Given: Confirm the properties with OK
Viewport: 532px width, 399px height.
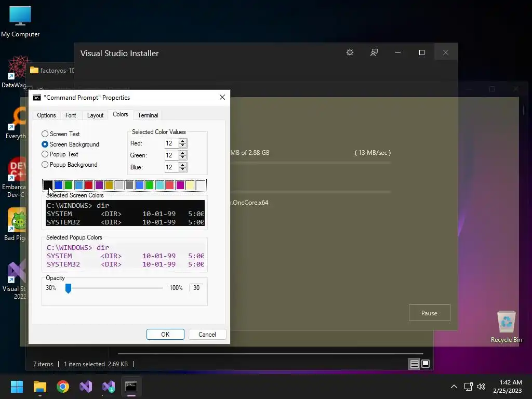Looking at the screenshot, I should tap(165, 334).
